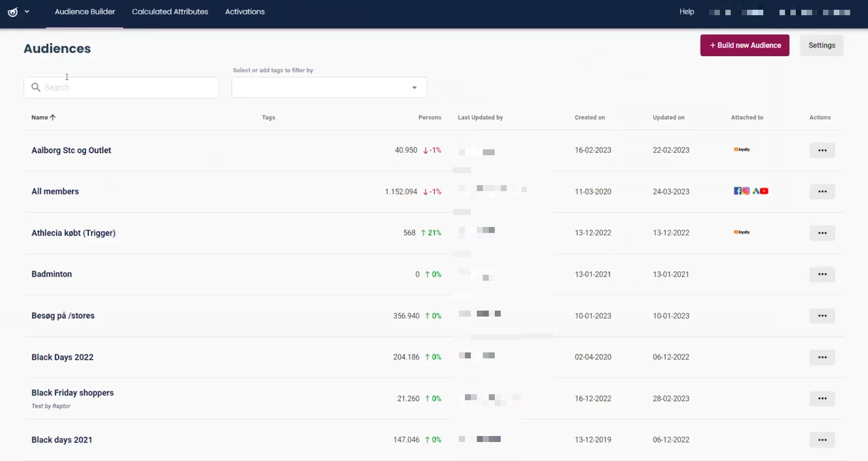Click the Test by Raptor description

pyautogui.click(x=51, y=406)
